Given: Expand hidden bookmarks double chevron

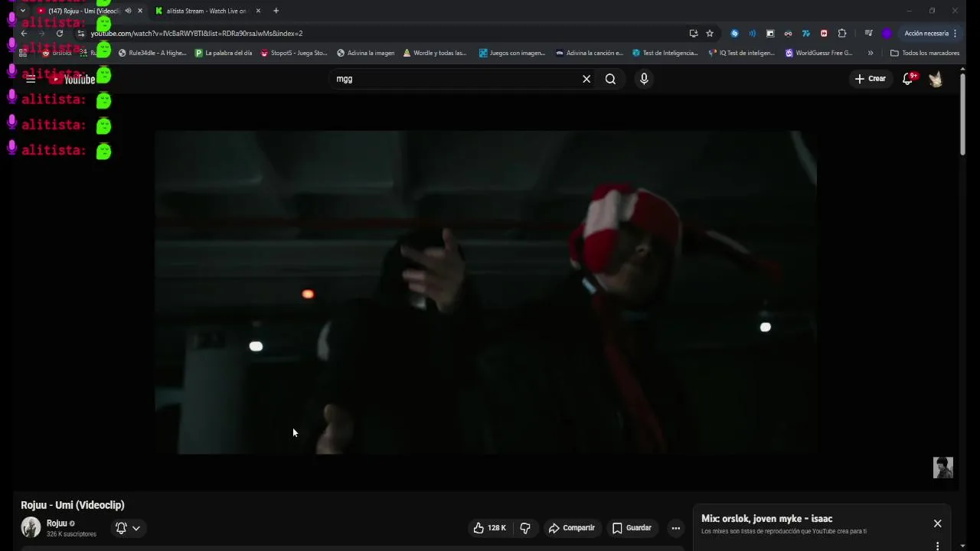Looking at the screenshot, I should tap(871, 53).
